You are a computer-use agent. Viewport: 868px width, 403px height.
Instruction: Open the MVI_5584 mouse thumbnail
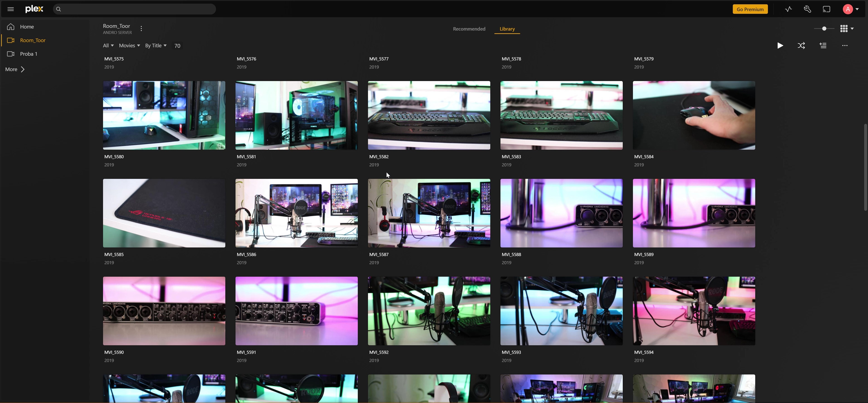pos(694,115)
